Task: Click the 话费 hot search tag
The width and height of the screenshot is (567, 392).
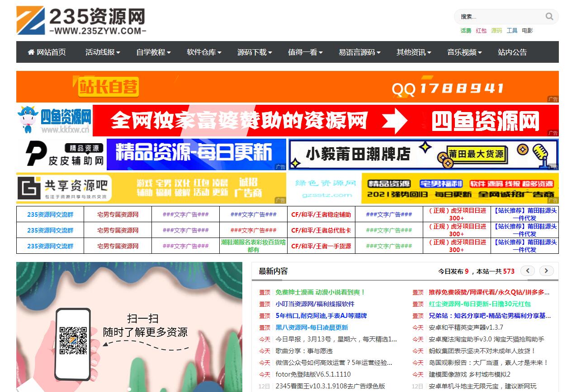Action: coord(466,31)
